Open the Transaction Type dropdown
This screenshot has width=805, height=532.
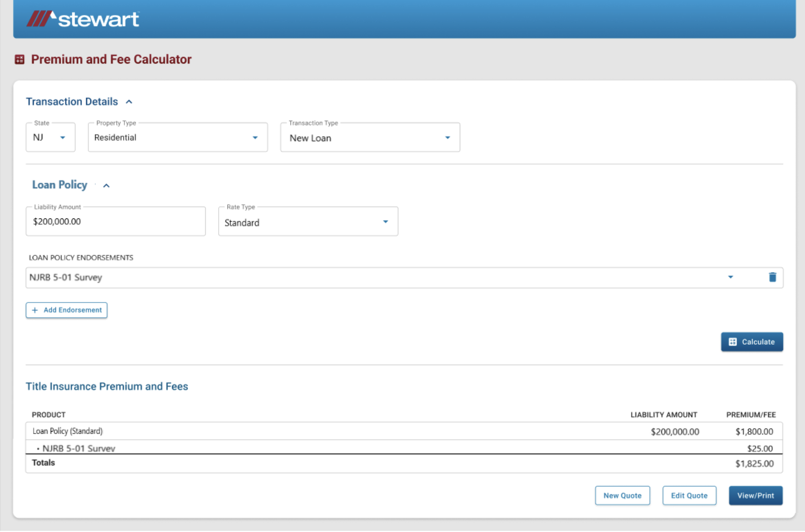447,138
